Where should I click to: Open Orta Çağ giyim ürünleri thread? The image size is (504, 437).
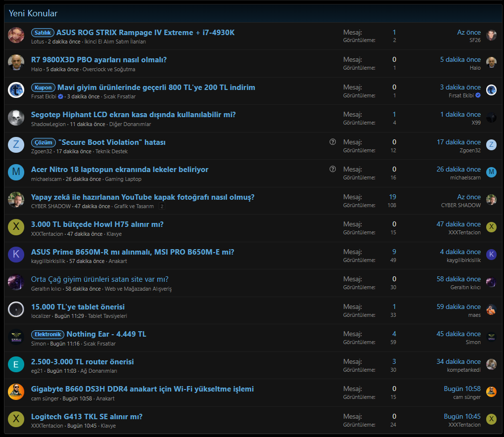coord(99,279)
